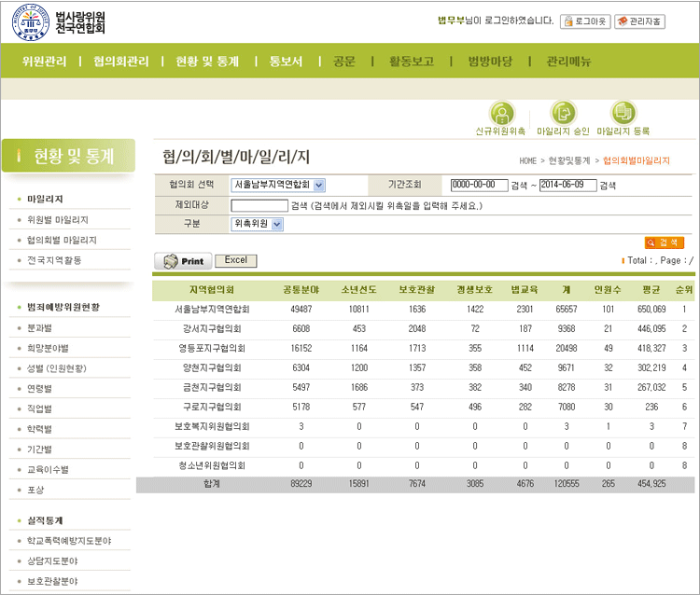Screen dimensions: 700x595
Task: Click the 제외대상 input field
Action: pos(259,205)
